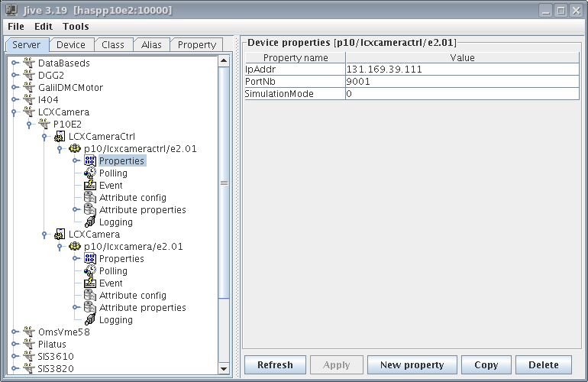Switch to the Alias tab
Image resolution: width=588 pixels, height=382 pixels.
coord(151,44)
